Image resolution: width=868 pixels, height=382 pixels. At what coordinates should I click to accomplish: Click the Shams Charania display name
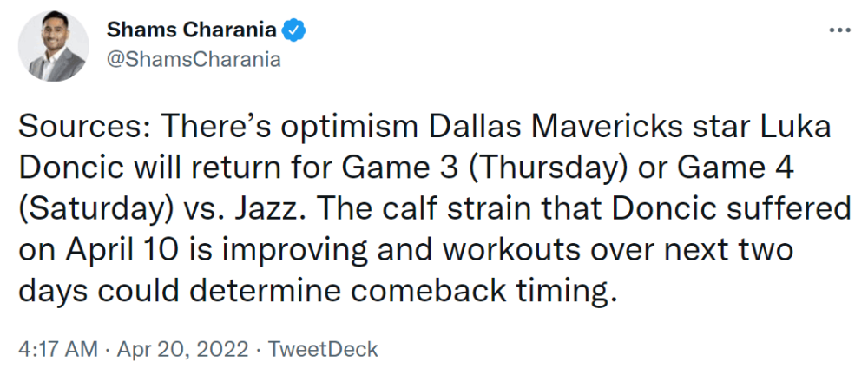click(x=192, y=30)
